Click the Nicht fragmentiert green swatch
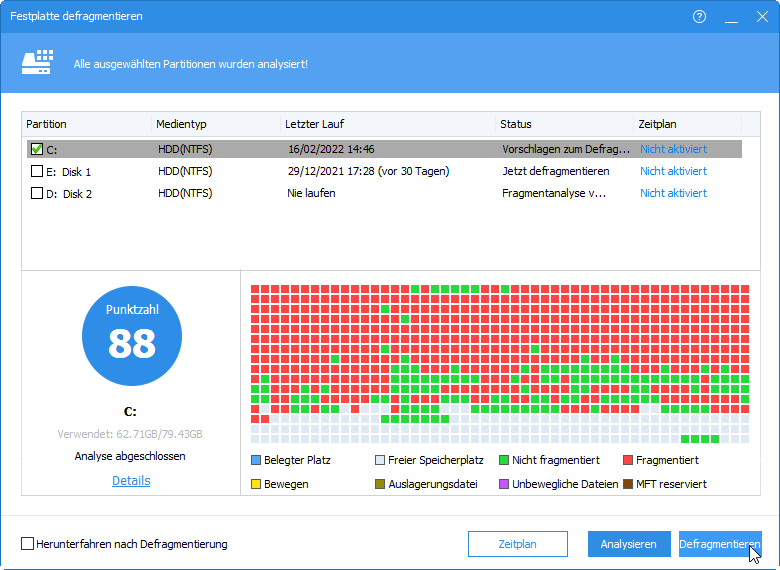The width and height of the screenshot is (780, 570). (x=503, y=460)
